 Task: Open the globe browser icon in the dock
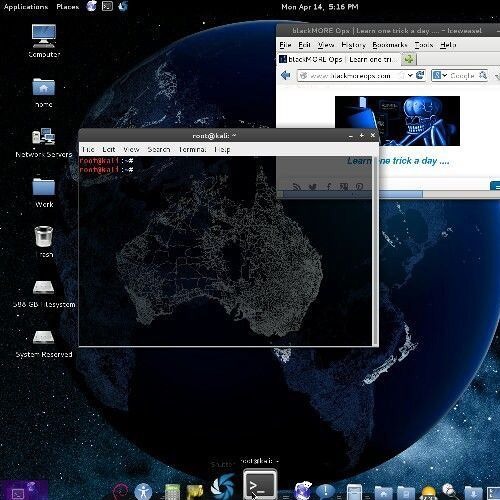303,491
